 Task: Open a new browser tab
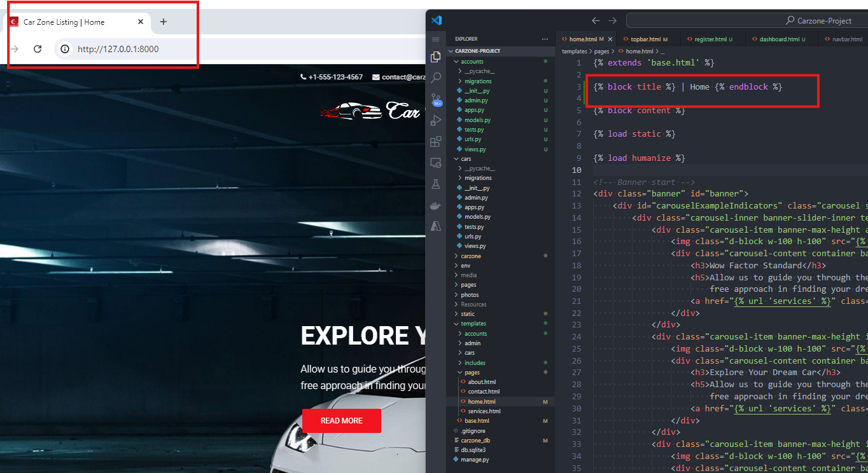[164, 22]
